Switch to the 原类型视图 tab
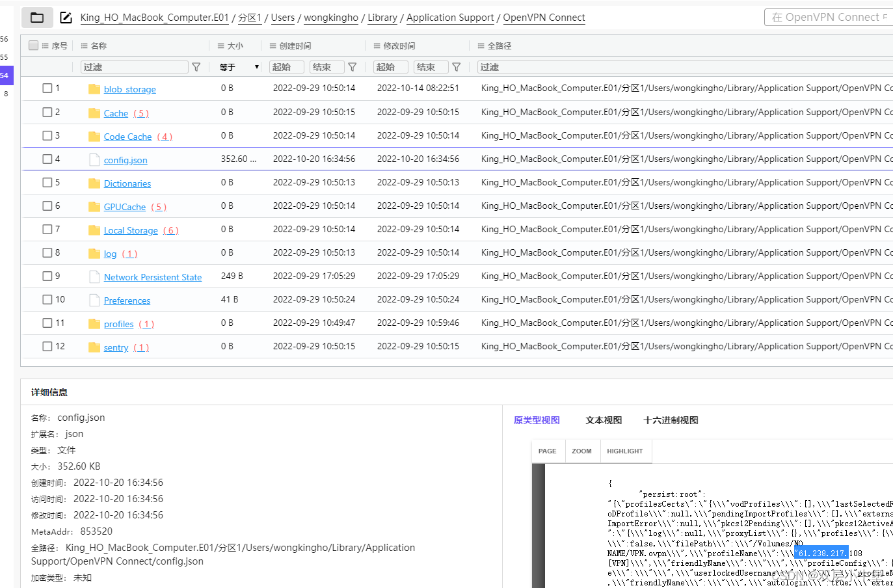This screenshot has width=893, height=588. (537, 420)
